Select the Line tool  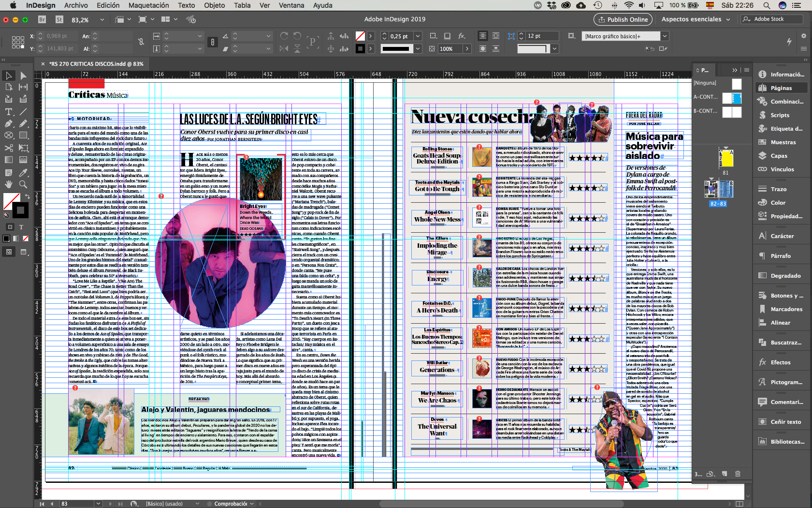coord(23,111)
